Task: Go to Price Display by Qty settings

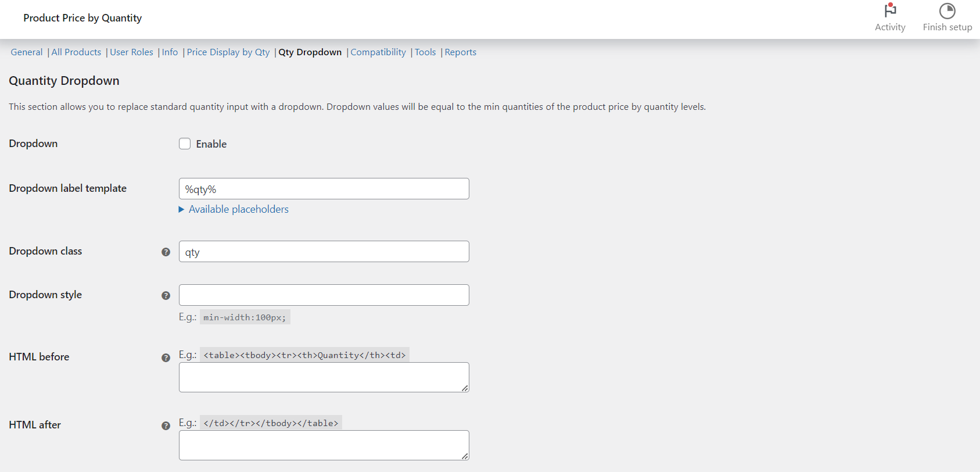Action: coord(228,52)
